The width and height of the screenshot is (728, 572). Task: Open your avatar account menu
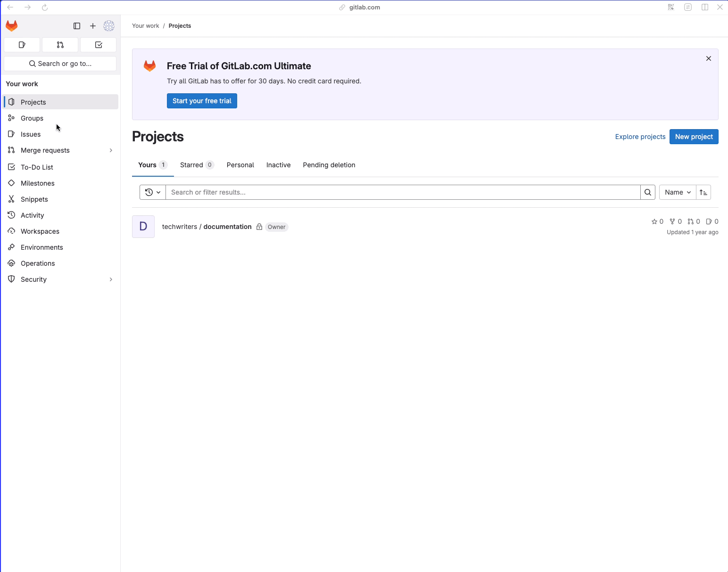click(x=108, y=26)
